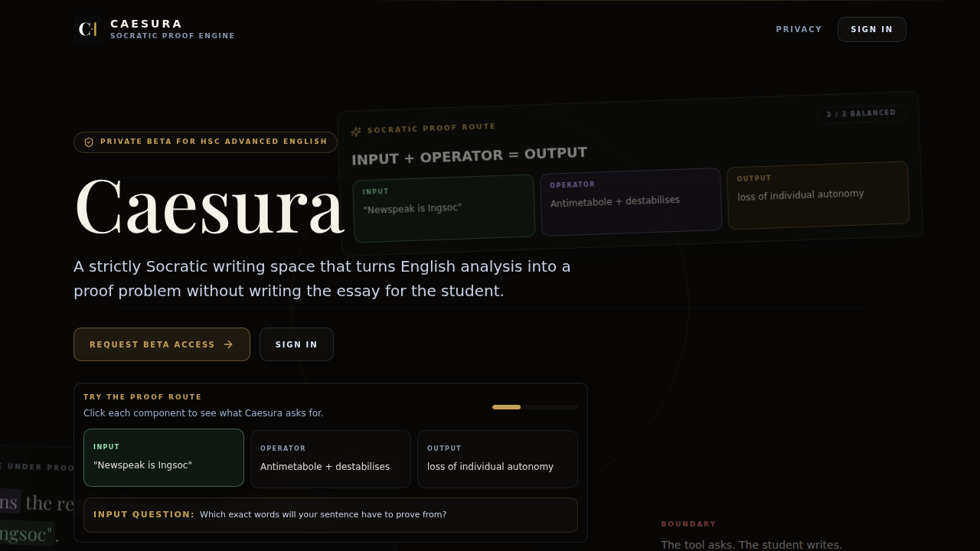The image size is (980, 551).
Task: Click the Input card in Socratic Proof Route preview
Action: pos(444,208)
